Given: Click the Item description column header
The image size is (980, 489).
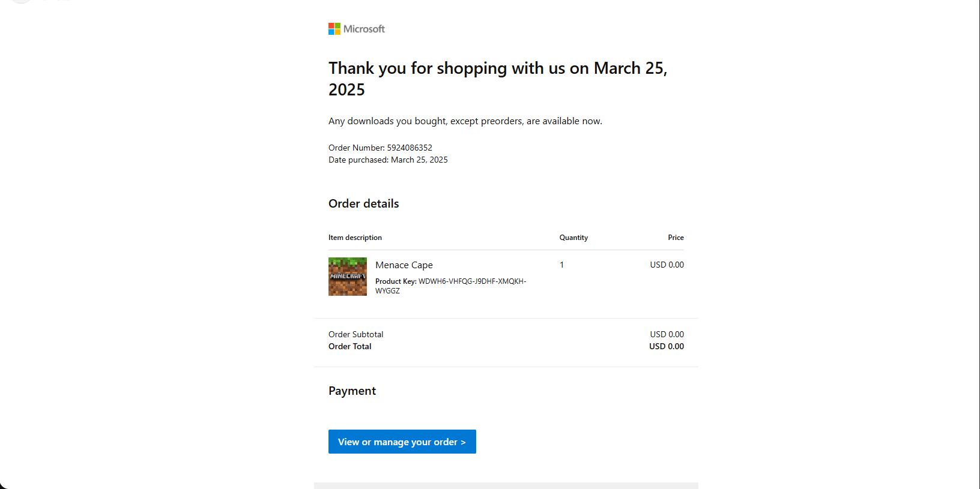Looking at the screenshot, I should click(x=355, y=238).
